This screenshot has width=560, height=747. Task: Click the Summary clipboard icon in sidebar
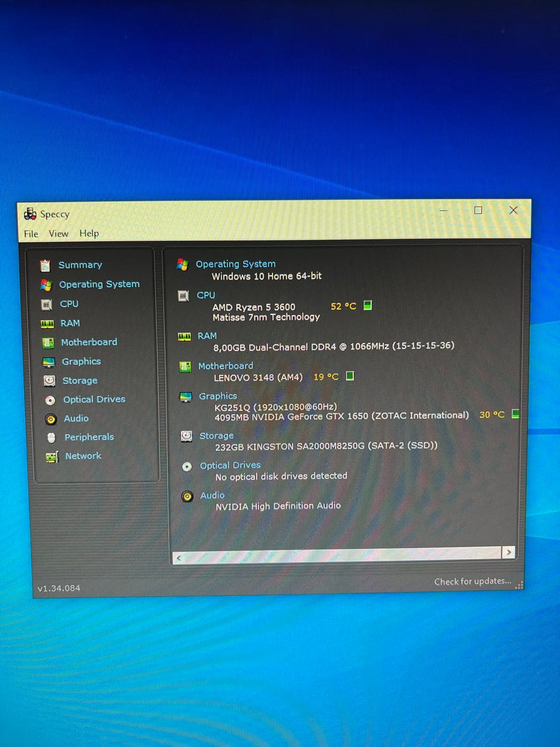point(45,266)
